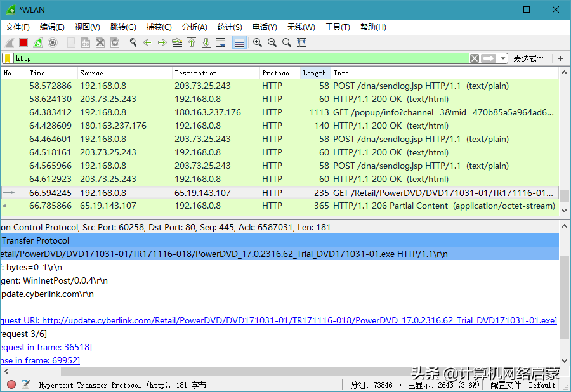Jump to the first packet
This screenshot has height=392, width=571.
coord(191,42)
